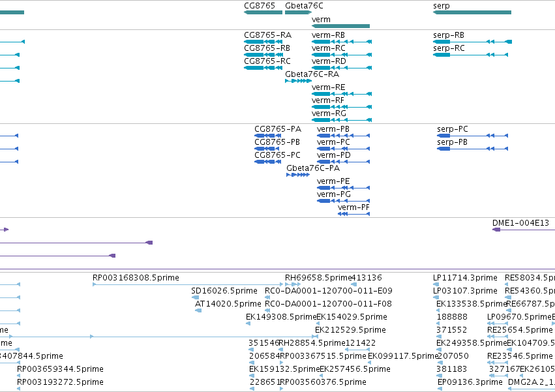This screenshot has width=555, height=392.
Task: Select EST AT14020.5prime
Action: point(198,310)
